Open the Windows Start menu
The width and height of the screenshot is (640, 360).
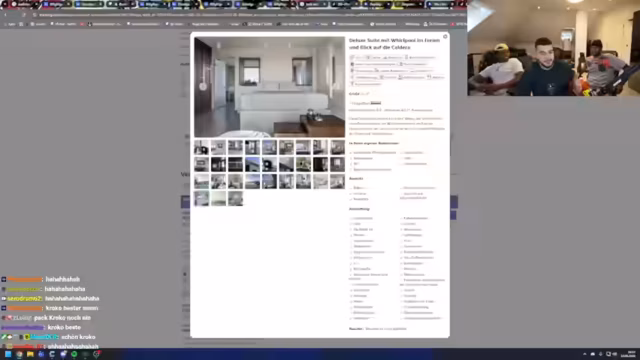tap(8, 354)
